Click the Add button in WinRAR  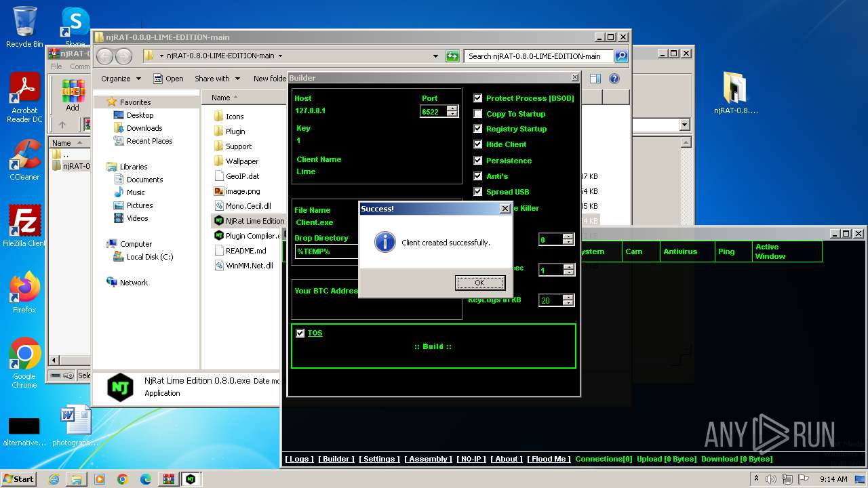(73, 96)
